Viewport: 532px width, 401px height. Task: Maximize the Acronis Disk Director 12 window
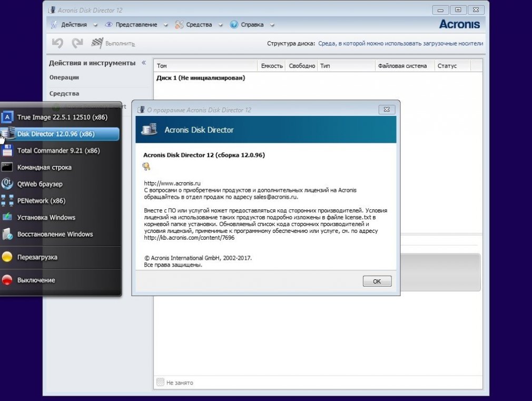click(458, 10)
